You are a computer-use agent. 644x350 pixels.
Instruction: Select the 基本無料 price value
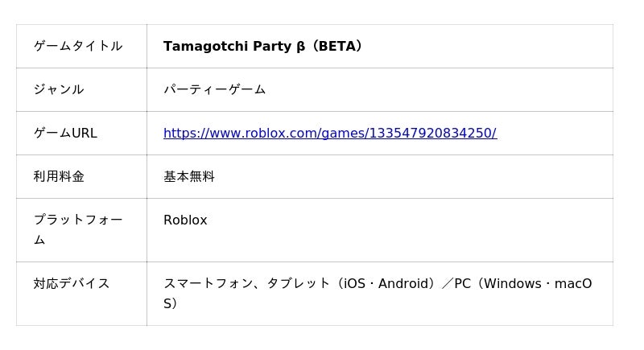point(189,177)
